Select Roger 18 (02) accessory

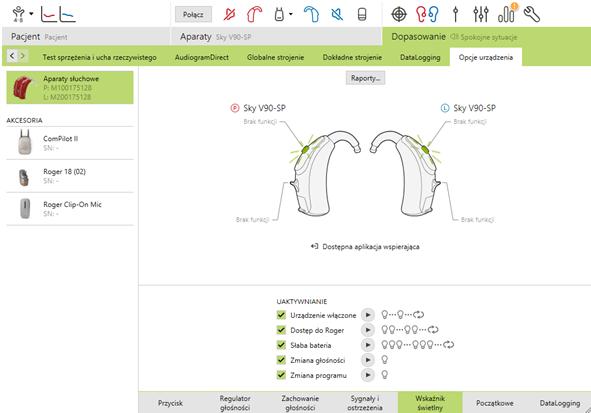tap(70, 176)
